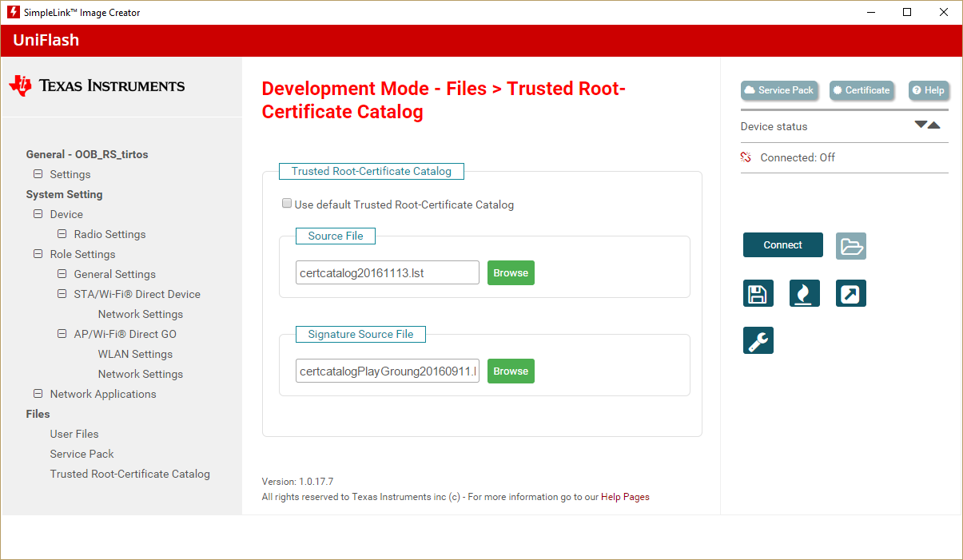Collapse the General Settings node
Screen dimensions: 963x560
[62, 274]
